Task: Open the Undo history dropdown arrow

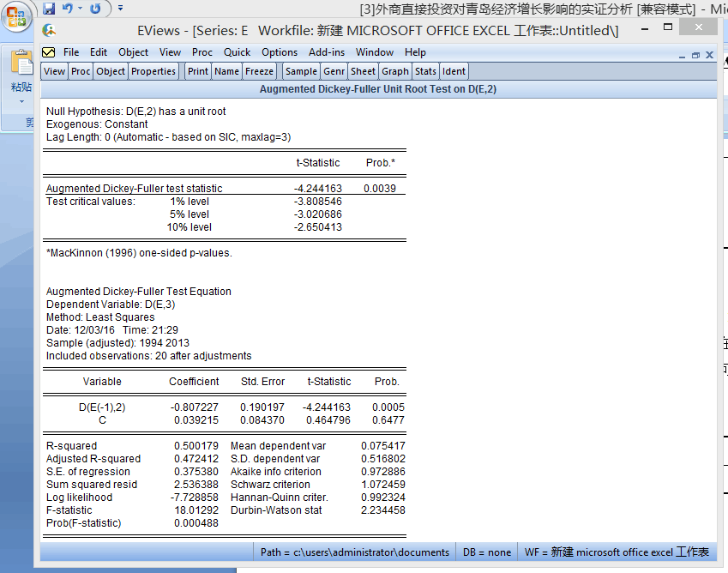Action: (x=81, y=8)
